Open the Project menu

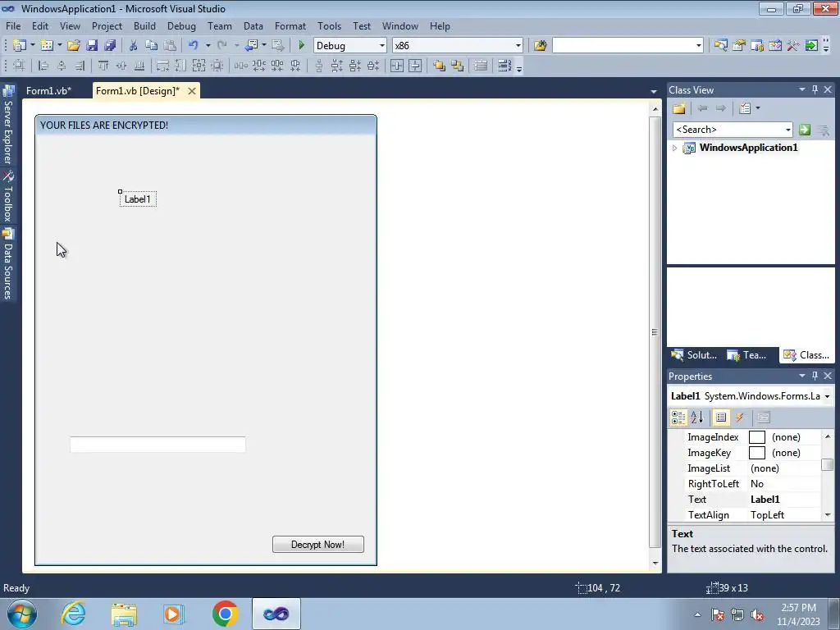[107, 25]
